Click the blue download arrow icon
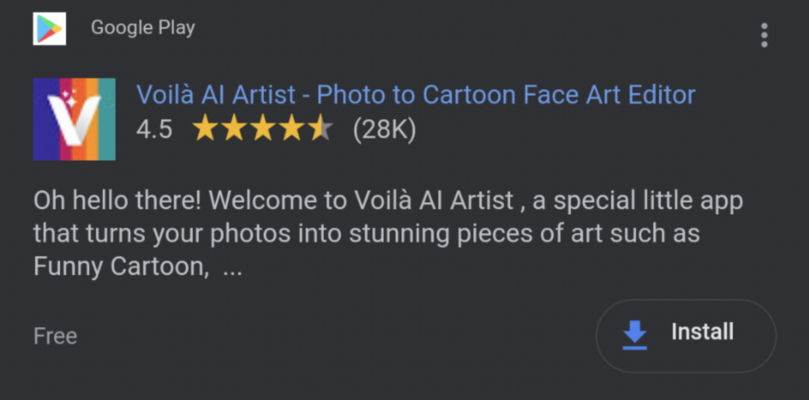This screenshot has width=809, height=400. 635,335
